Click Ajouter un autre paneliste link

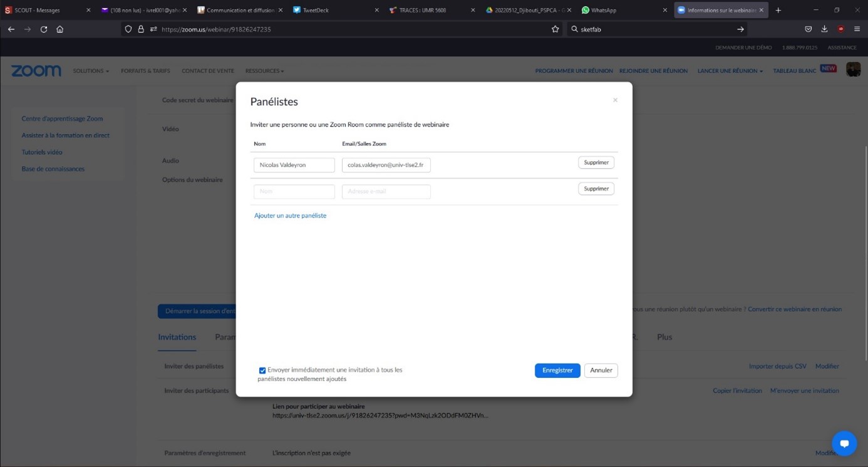coord(290,216)
